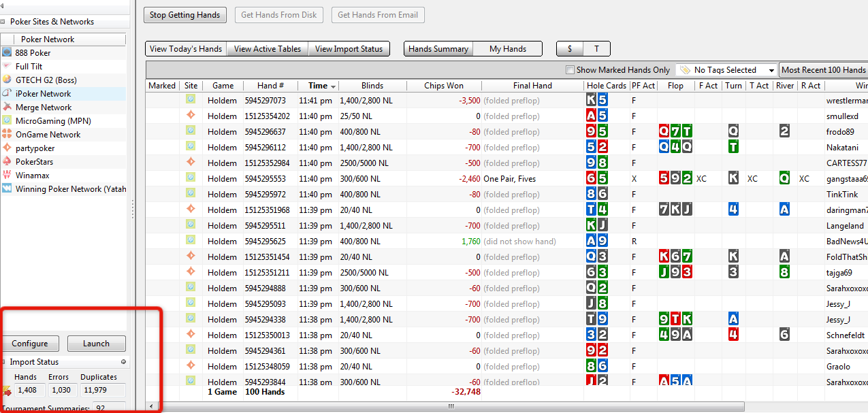
Task: Sort by the Chips Won column header
Action: tap(444, 86)
